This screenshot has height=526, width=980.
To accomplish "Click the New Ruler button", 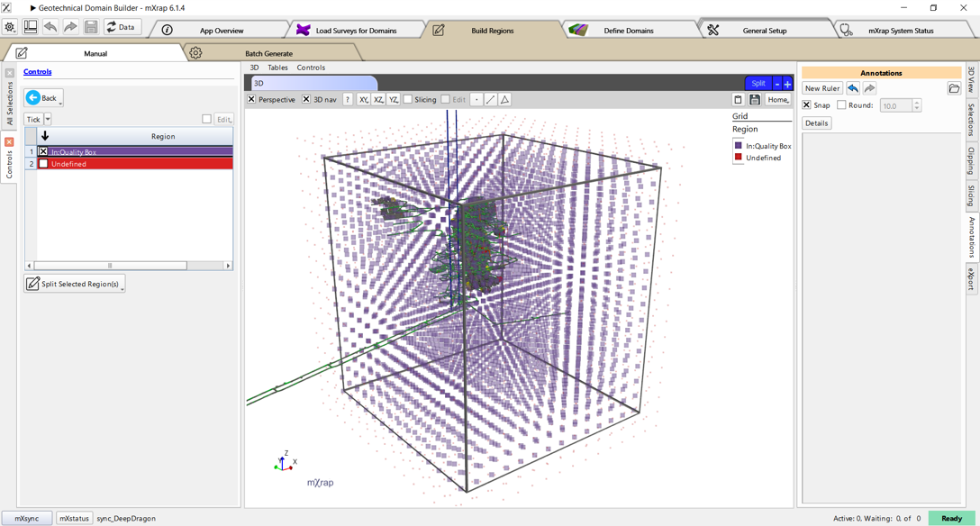I will coord(822,88).
